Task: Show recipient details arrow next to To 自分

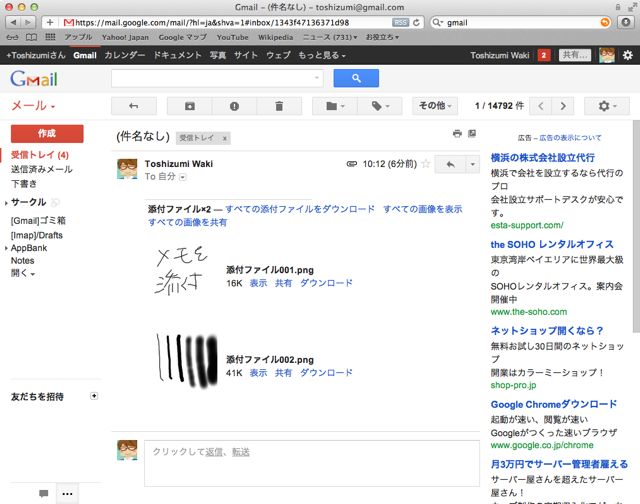Action: pyautogui.click(x=183, y=177)
